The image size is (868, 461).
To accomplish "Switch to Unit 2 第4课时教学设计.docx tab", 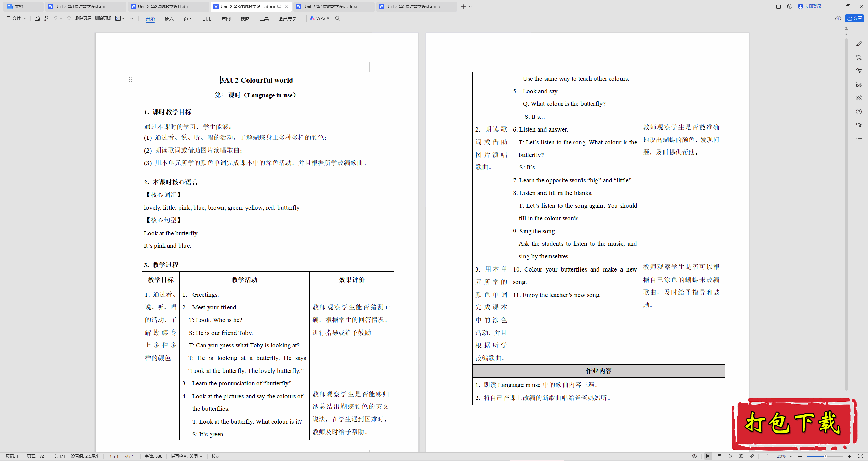I will click(334, 6).
